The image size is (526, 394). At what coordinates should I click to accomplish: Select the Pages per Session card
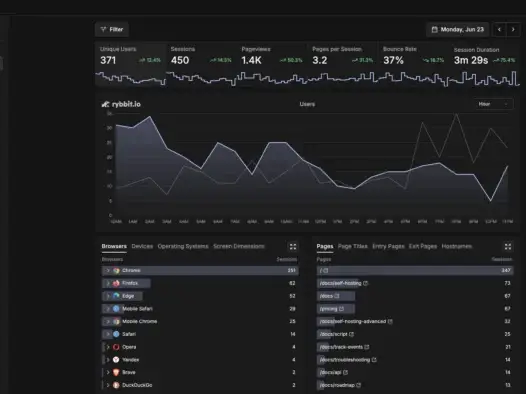tap(343, 64)
